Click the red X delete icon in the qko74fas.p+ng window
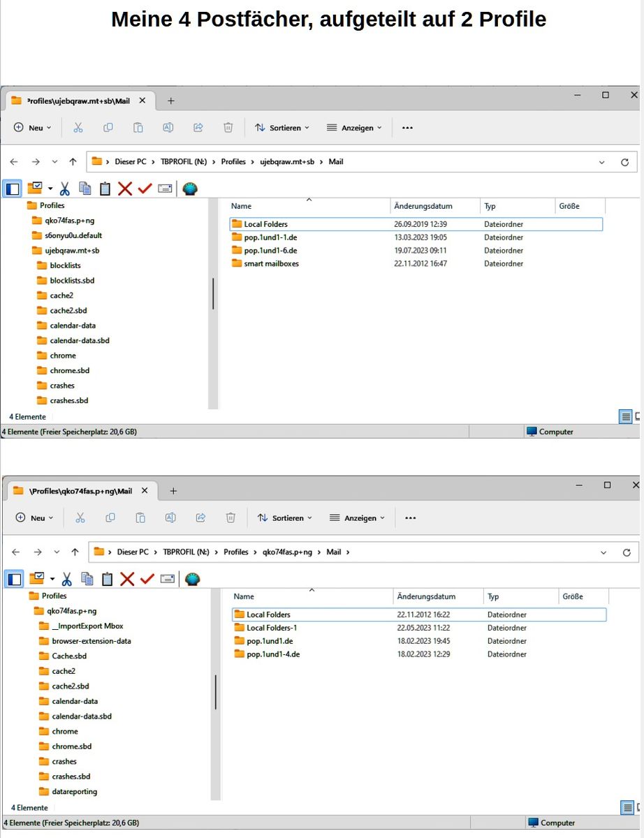 (127, 579)
